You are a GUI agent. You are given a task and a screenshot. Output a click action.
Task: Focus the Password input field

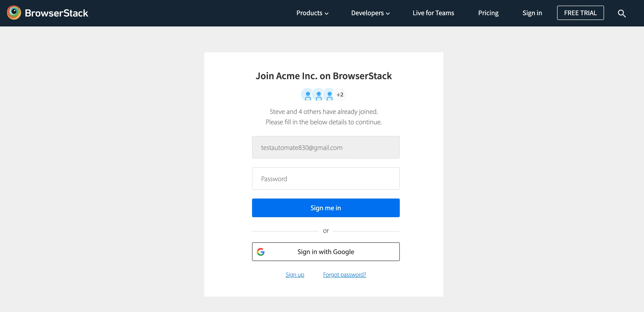(325, 179)
